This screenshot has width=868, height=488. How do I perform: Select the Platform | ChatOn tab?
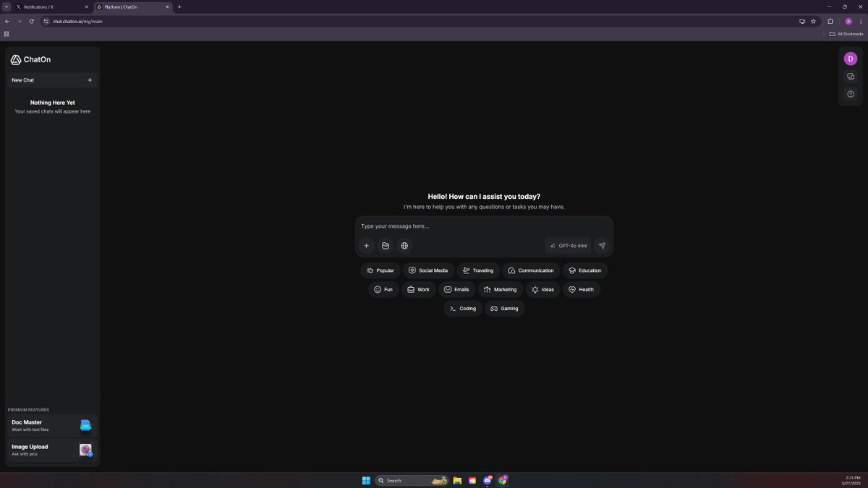click(x=132, y=7)
